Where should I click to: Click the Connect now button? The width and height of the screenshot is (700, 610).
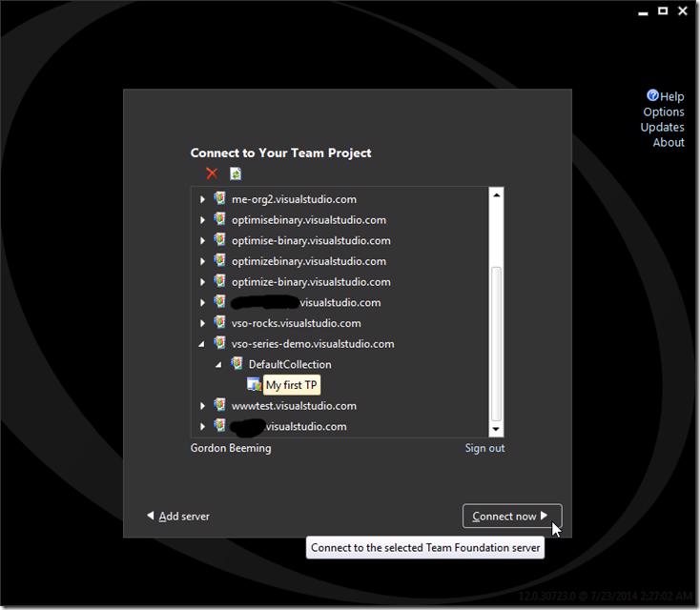pyautogui.click(x=512, y=516)
